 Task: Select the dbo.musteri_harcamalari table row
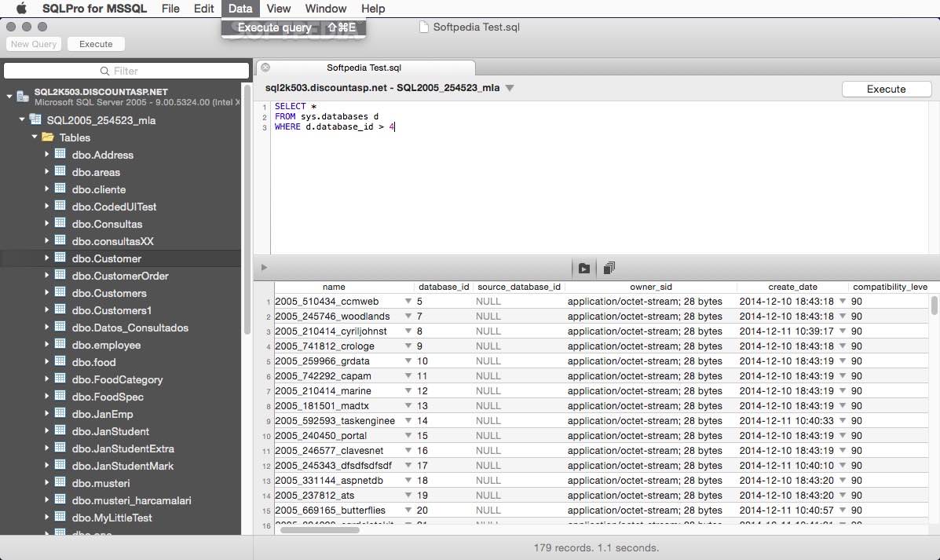pyautogui.click(x=120, y=500)
